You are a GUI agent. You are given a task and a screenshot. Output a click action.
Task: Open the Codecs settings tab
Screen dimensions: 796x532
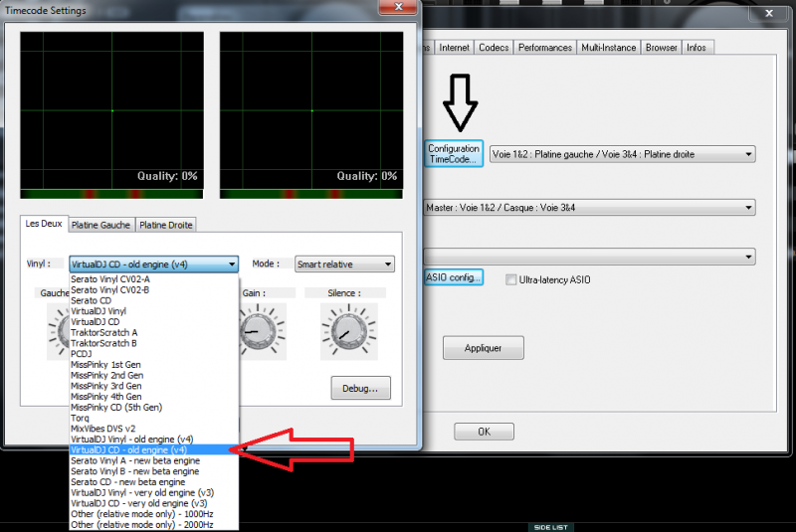[494, 48]
